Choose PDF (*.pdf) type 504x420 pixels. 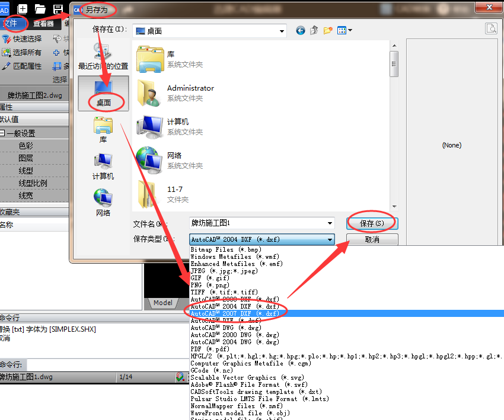(210, 349)
